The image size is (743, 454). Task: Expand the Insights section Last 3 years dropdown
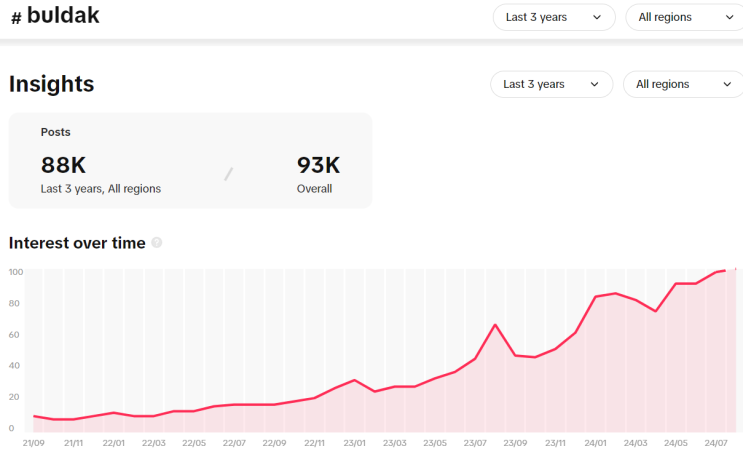pos(551,84)
